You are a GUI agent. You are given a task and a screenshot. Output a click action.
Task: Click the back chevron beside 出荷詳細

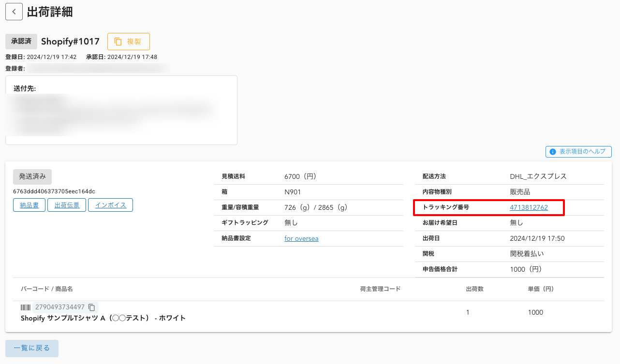(14, 12)
